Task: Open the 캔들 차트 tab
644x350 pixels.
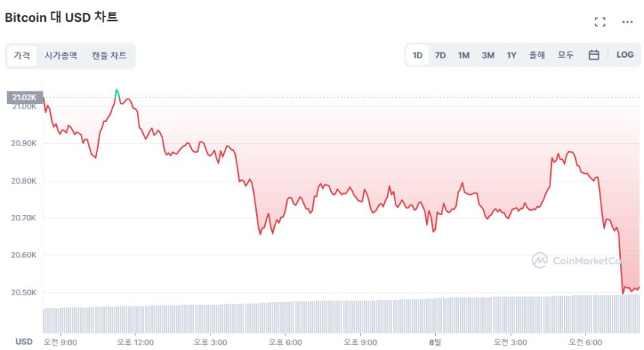Action: pos(109,55)
